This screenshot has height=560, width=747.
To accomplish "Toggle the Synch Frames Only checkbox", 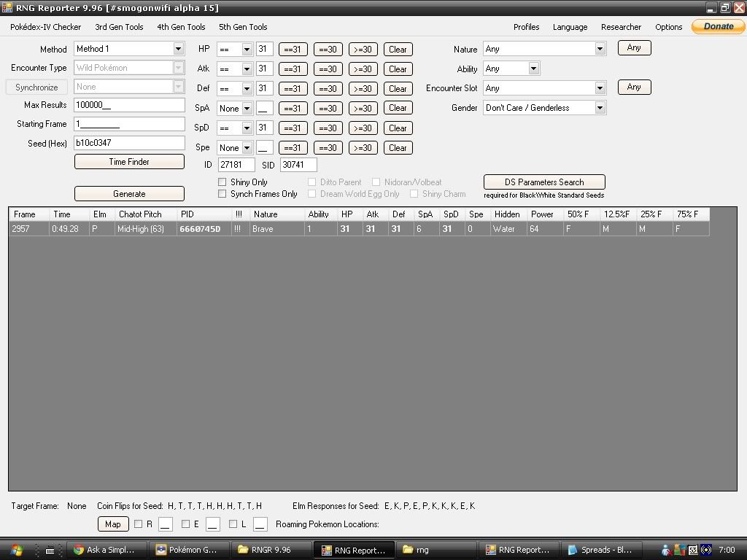I will point(222,194).
